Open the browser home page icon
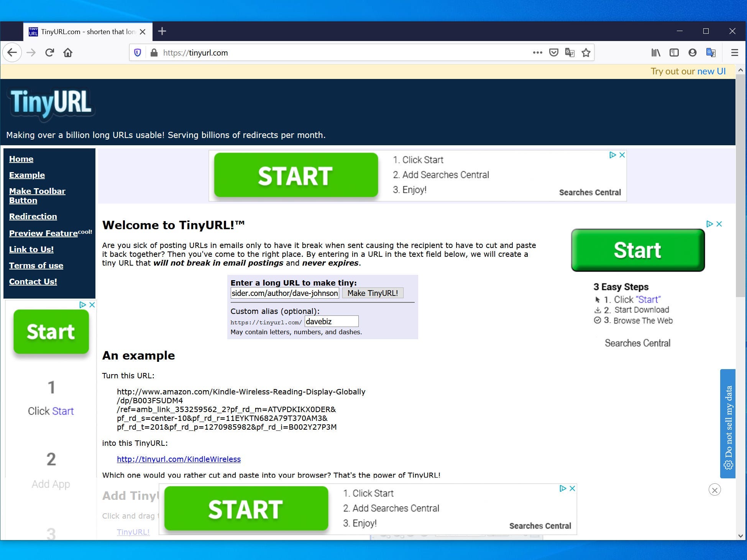The image size is (747, 560). (x=68, y=53)
